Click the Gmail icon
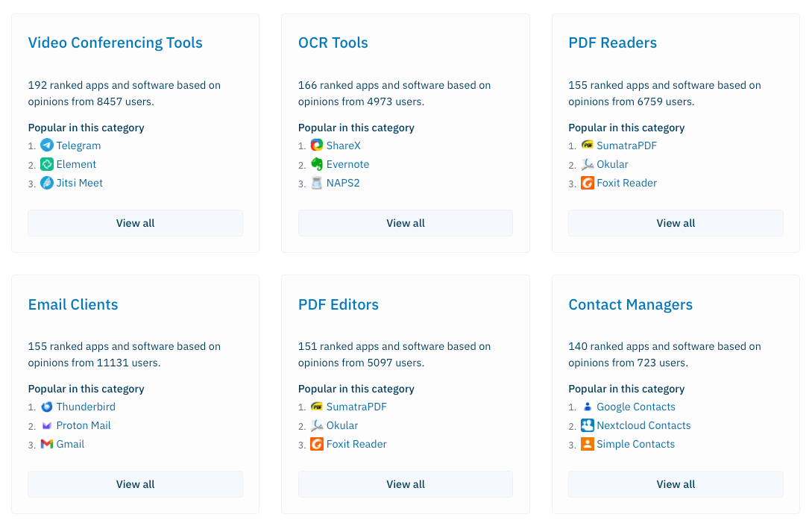The width and height of the screenshot is (812, 529). [x=47, y=444]
